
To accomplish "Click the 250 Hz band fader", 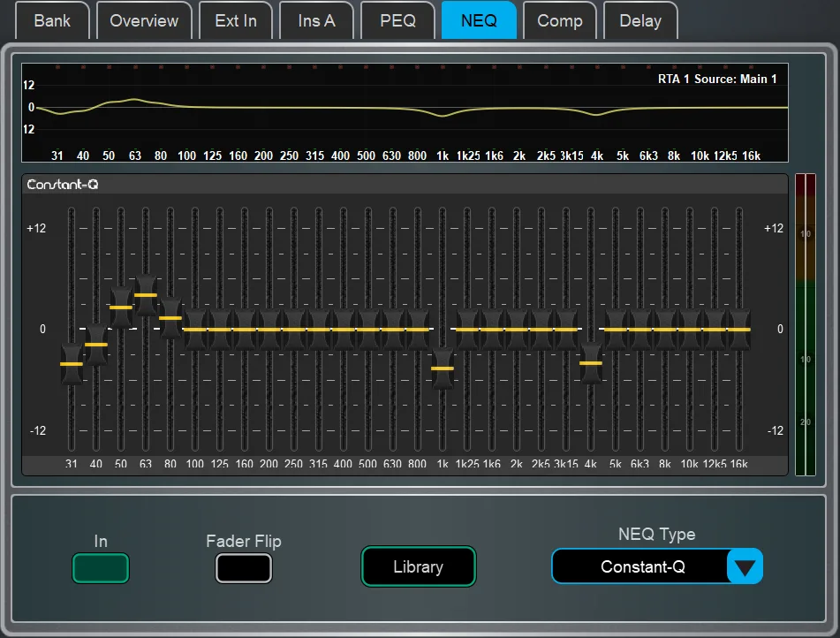I will click(x=293, y=330).
